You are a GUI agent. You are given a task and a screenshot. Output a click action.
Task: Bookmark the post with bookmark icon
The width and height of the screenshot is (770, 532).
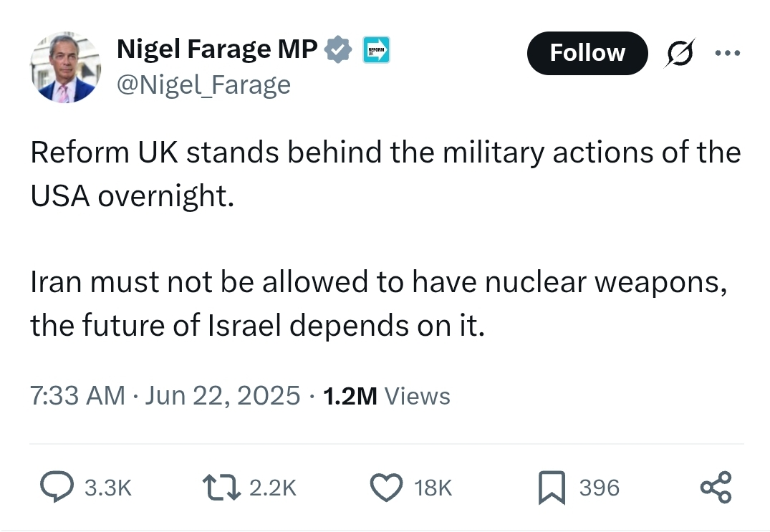tap(552, 488)
